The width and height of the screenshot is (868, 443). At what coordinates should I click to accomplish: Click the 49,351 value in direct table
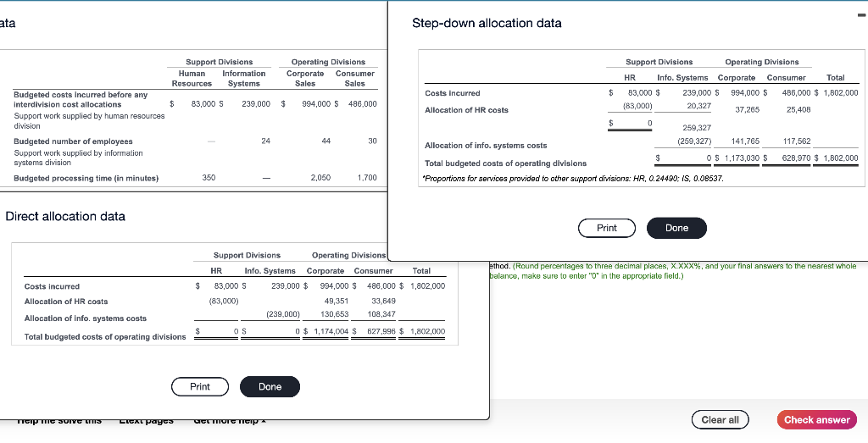(x=336, y=302)
